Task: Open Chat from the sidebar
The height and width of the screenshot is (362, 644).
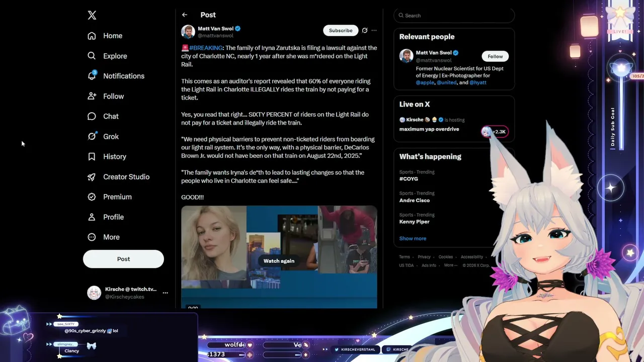Action: [103, 116]
